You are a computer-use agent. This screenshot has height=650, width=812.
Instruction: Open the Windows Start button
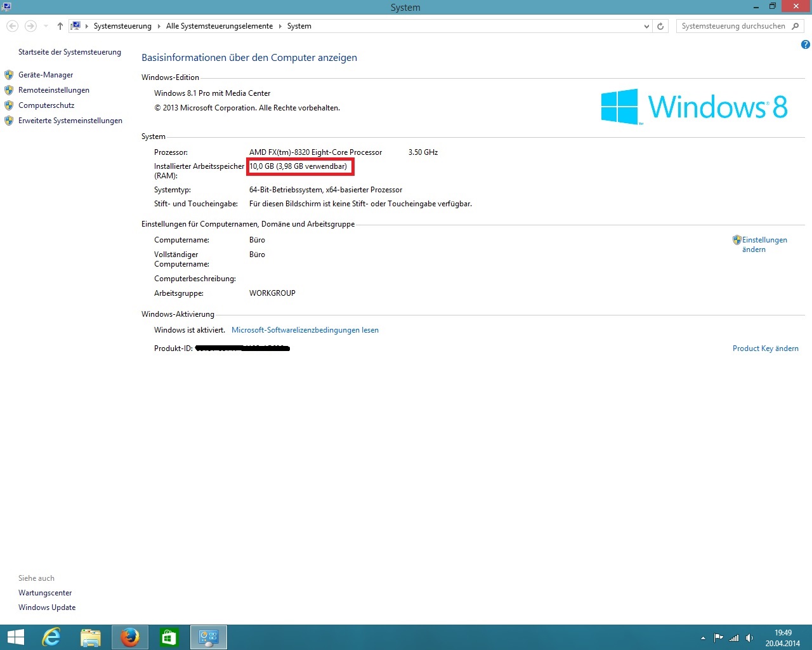[x=15, y=637]
